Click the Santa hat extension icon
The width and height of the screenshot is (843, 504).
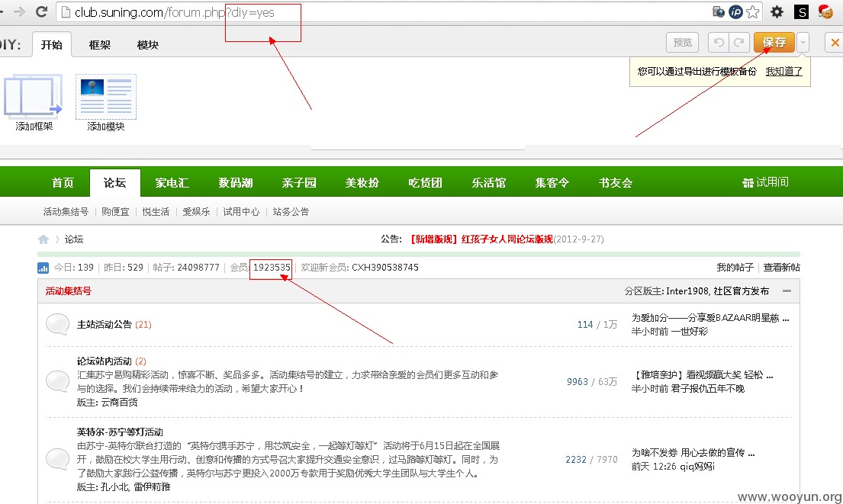pyautogui.click(x=825, y=11)
